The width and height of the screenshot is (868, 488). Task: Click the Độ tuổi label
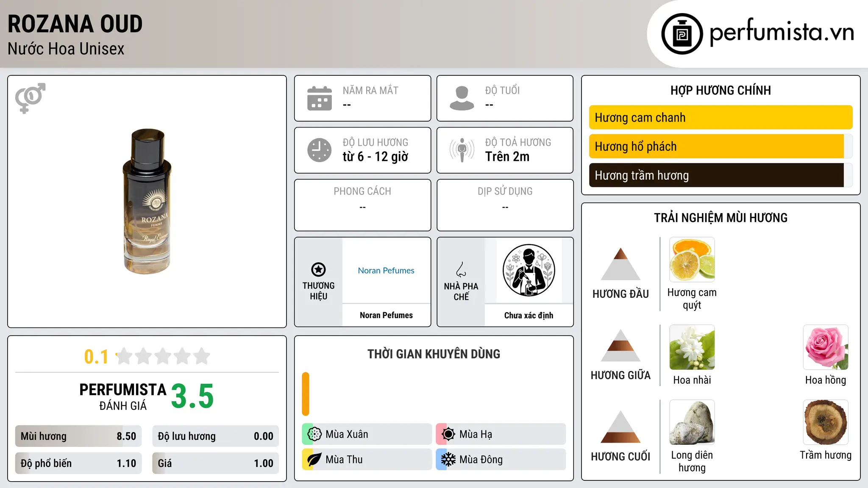tap(502, 90)
